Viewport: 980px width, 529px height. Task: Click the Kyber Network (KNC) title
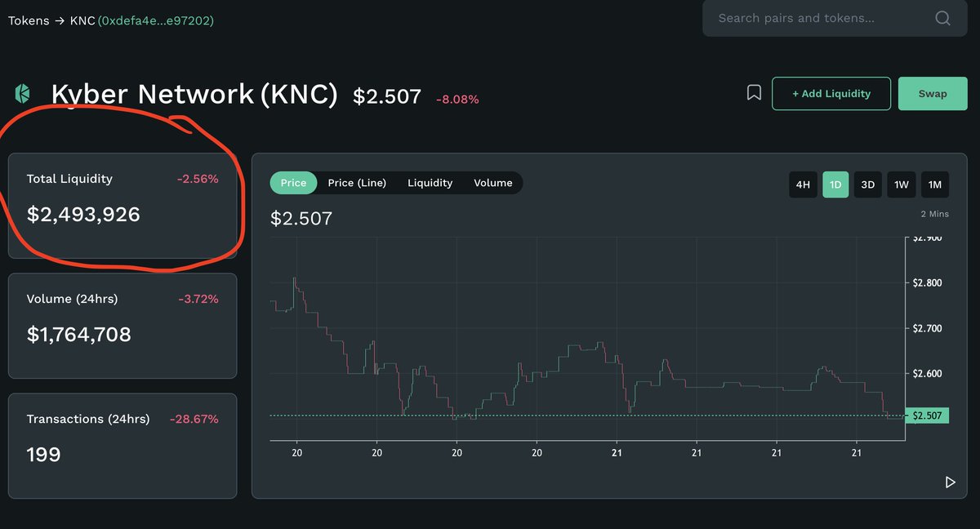[x=194, y=95]
